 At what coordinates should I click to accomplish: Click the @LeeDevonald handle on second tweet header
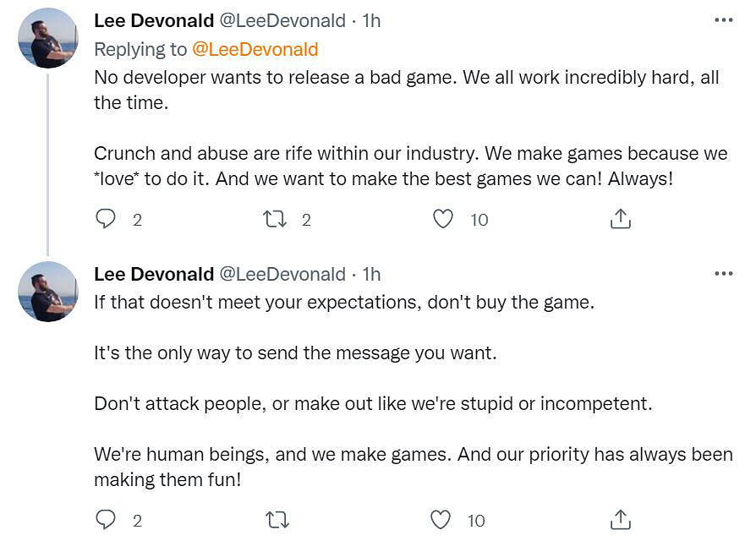click(x=282, y=274)
